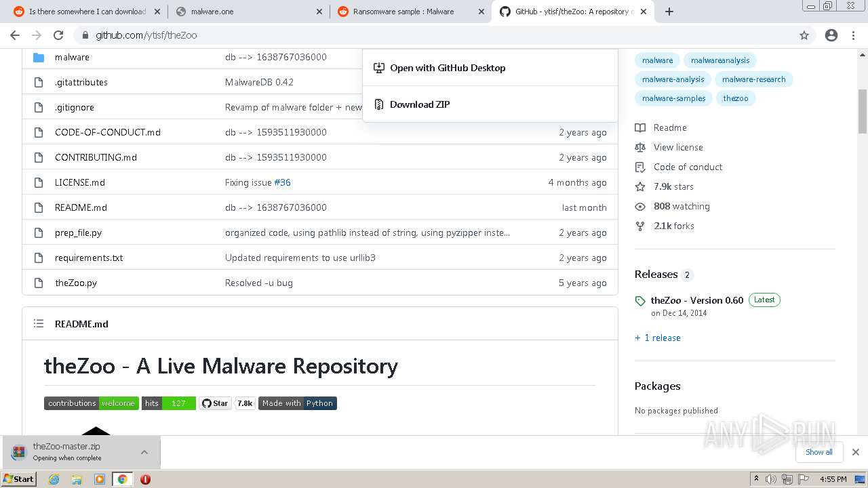Click the contributions welcome badge
The image size is (868, 488).
pyautogui.click(x=92, y=403)
